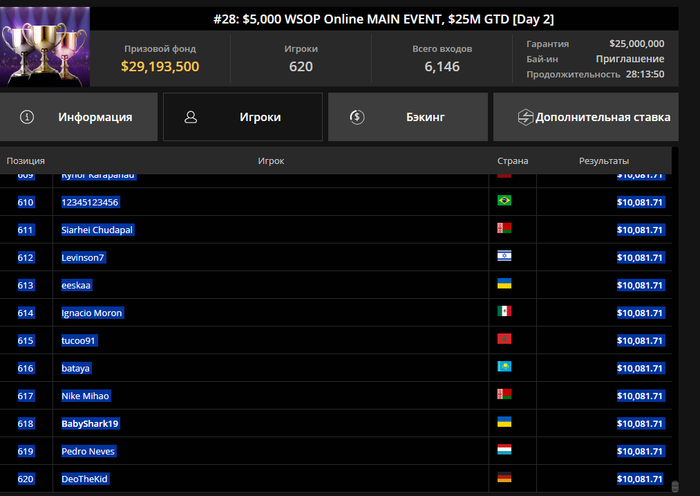This screenshot has width=700, height=496.
Task: Open the Бэкинг tab
Action: pyautogui.click(x=408, y=117)
